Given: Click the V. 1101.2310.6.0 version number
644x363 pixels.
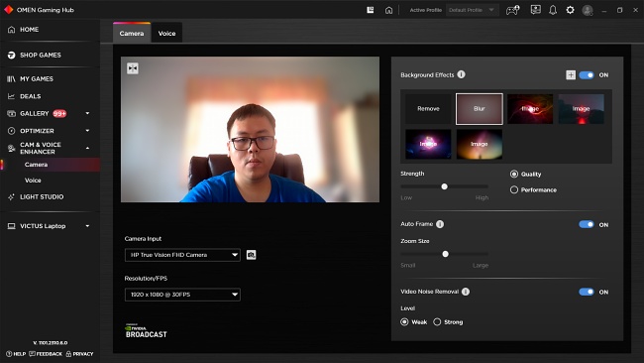Looking at the screenshot, I should (51, 343).
